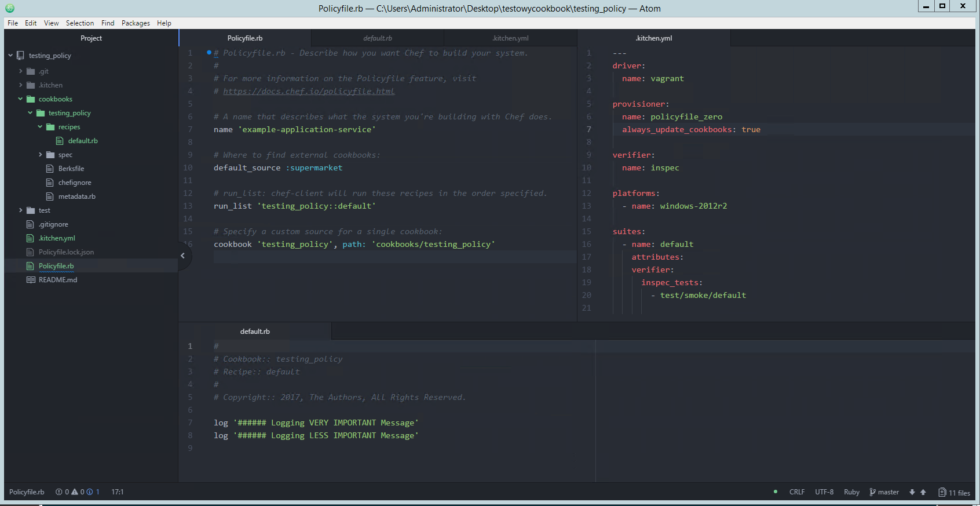
Task: Open docs.chef.io policyfile link in comment
Action: pyautogui.click(x=309, y=91)
